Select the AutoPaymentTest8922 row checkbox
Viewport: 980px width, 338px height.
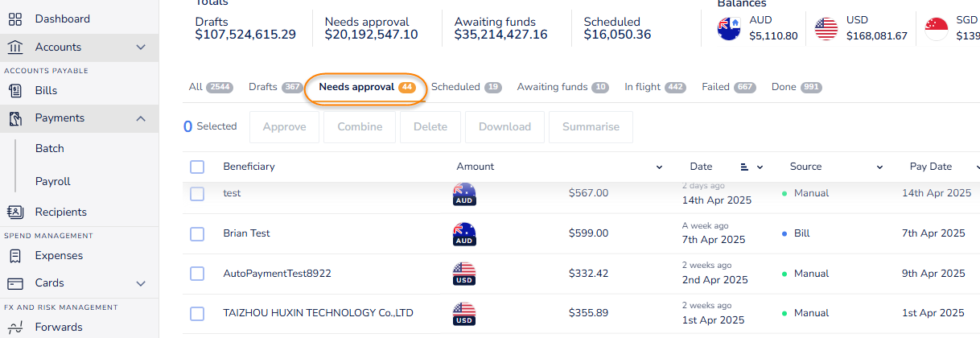click(x=197, y=274)
